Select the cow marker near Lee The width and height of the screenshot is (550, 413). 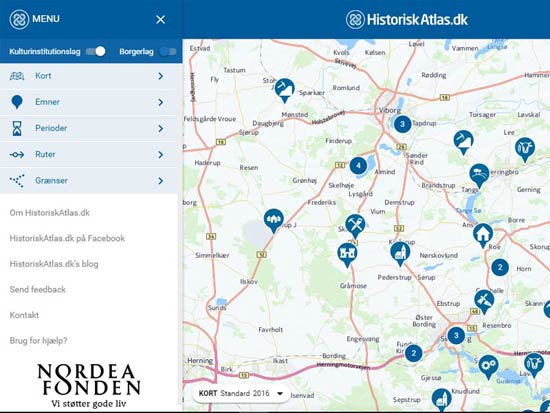coord(525,149)
